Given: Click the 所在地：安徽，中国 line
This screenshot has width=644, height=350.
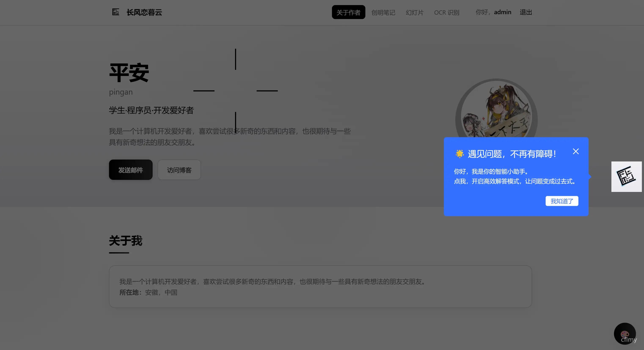Looking at the screenshot, I should click(x=148, y=292).
